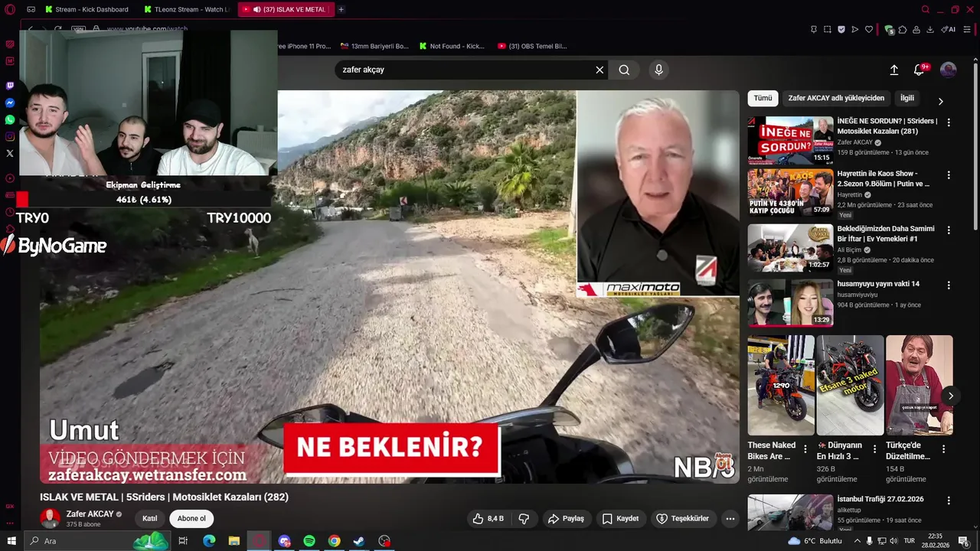Viewport: 980px width, 551px height.
Task: Open options for Beklediğimizden Daha Samimi video
Action: (949, 230)
